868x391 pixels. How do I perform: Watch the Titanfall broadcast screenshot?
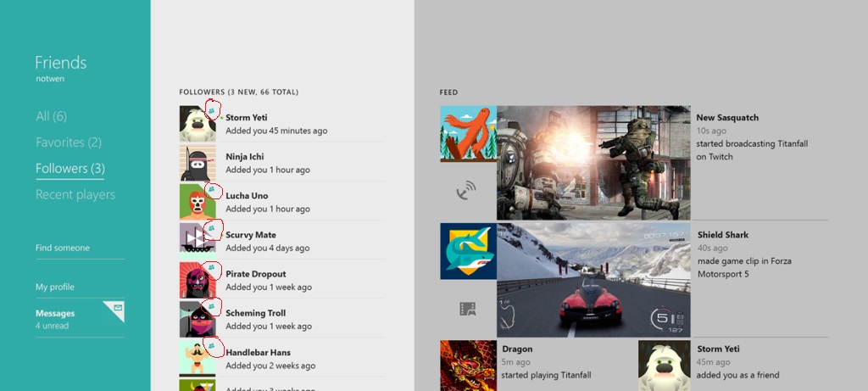pyautogui.click(x=593, y=163)
